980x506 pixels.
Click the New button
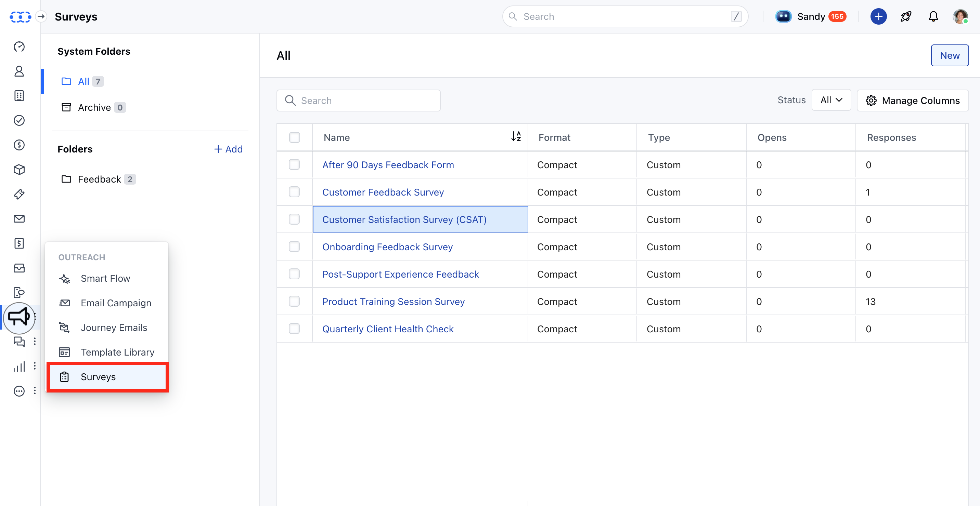[x=950, y=55]
